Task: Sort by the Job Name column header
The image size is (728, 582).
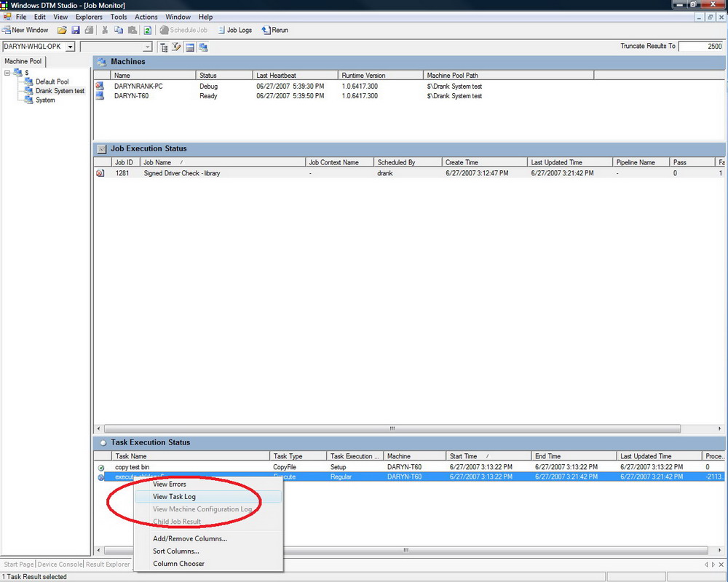Action: click(x=222, y=162)
